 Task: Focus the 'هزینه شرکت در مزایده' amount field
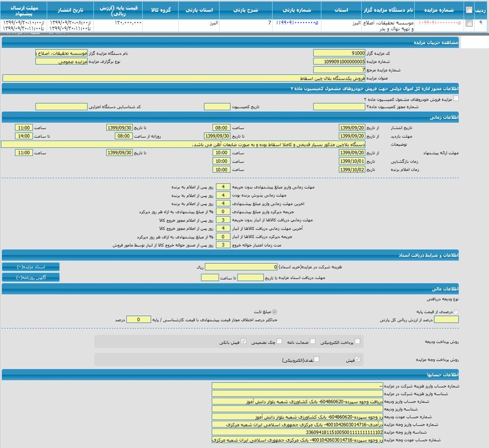(241, 267)
